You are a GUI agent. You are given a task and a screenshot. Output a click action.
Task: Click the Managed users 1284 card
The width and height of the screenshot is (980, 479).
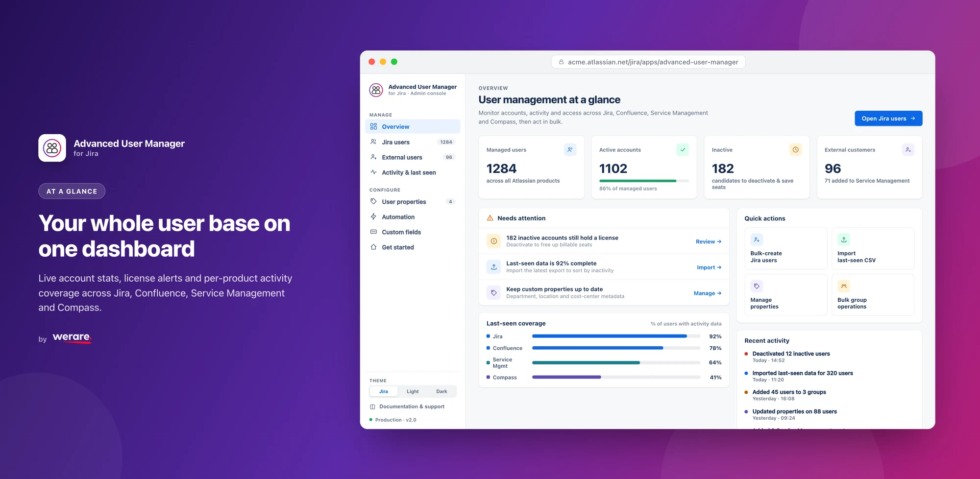531,167
